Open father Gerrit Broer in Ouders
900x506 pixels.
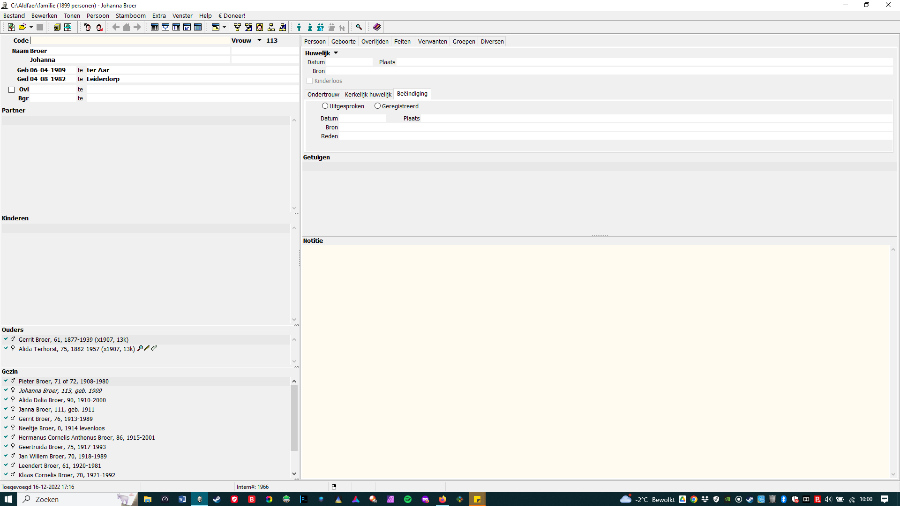pos(48,340)
